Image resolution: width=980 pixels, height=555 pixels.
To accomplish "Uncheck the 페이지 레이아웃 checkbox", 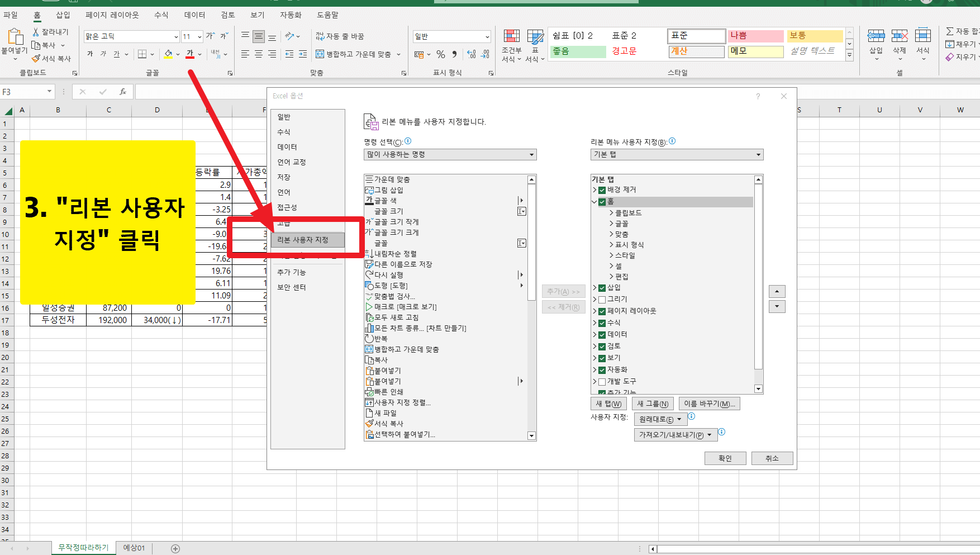I will tap(602, 311).
